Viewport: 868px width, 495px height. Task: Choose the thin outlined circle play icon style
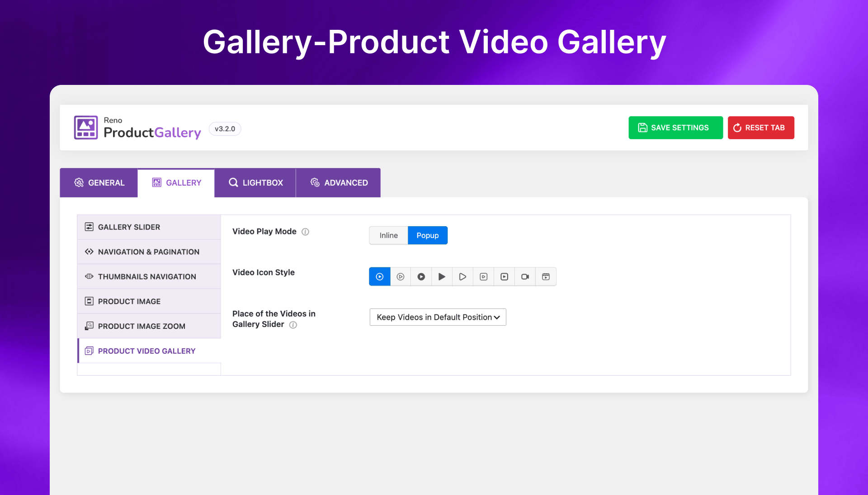pyautogui.click(x=401, y=276)
